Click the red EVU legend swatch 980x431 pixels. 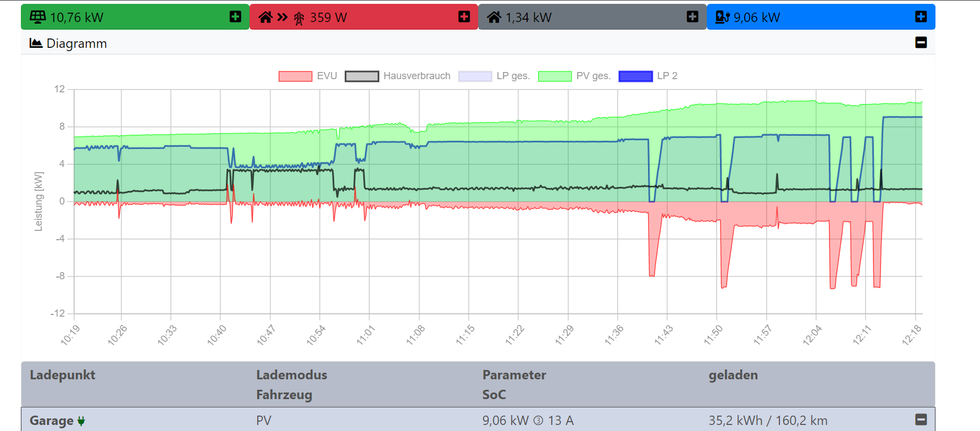point(296,76)
